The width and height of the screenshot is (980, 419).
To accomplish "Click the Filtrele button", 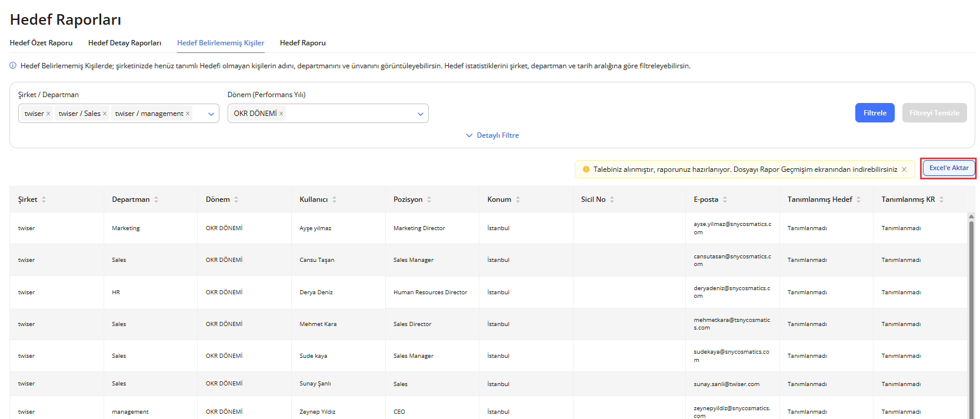I will [874, 113].
